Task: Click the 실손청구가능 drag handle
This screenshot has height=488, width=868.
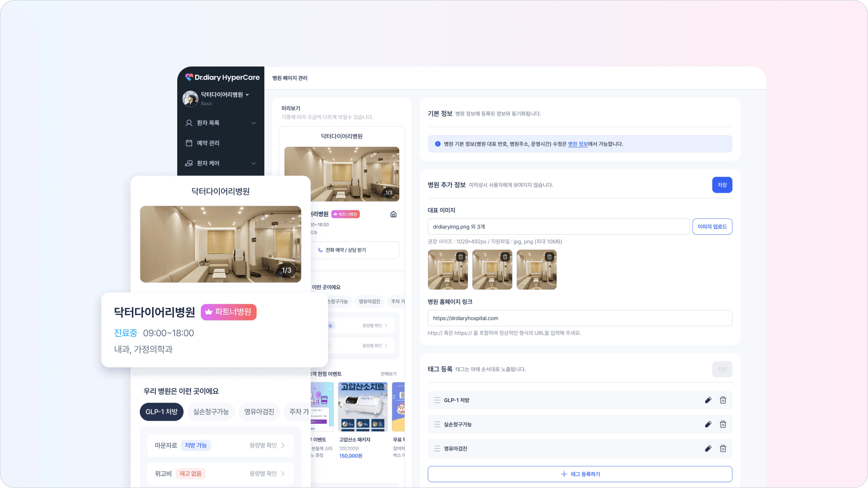Action: click(437, 424)
